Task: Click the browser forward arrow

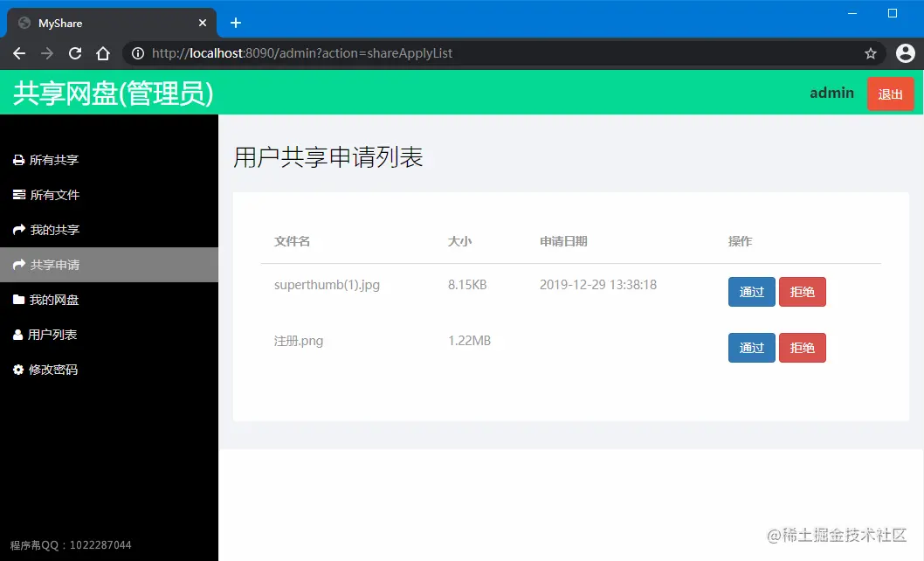Action: (x=47, y=53)
